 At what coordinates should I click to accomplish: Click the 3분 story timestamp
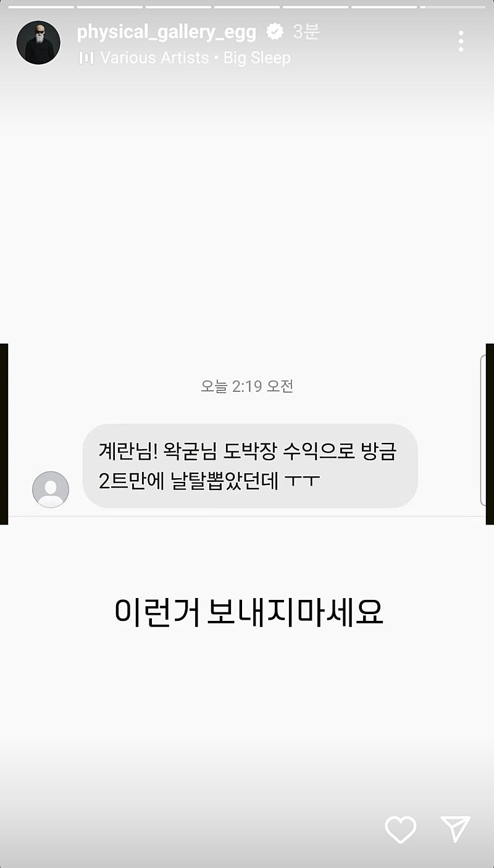pos(306,32)
